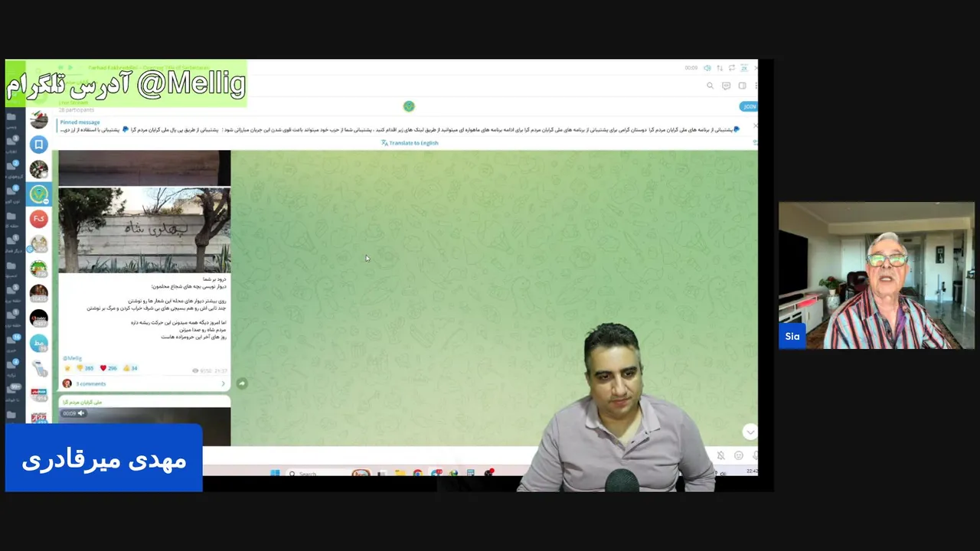This screenshot has width=980, height=551.
Task: Click Sia participant video tile
Action: coord(877,275)
